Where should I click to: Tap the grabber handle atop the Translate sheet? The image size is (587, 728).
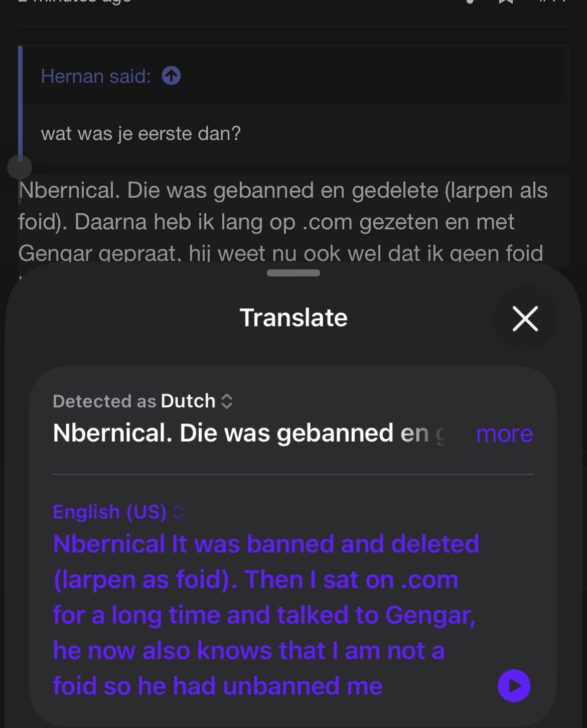(293, 273)
